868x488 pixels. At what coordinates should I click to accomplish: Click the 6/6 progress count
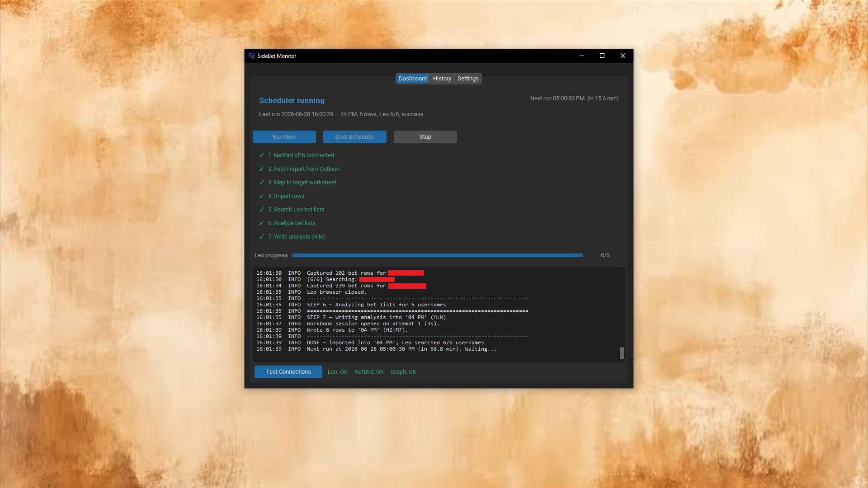[605, 255]
